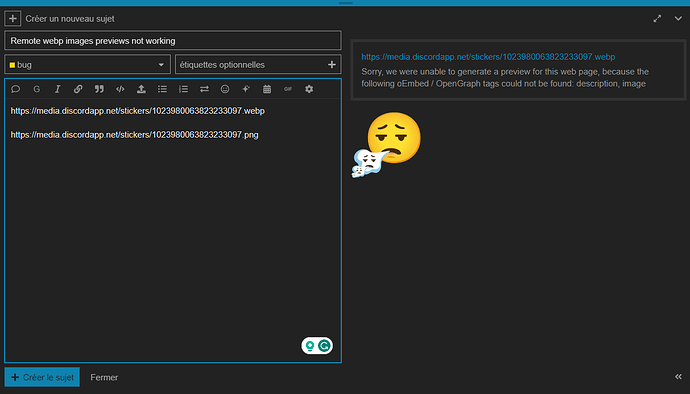The width and height of the screenshot is (690, 394).
Task: Click the sparkle icon in composer toolbar
Action: click(246, 89)
